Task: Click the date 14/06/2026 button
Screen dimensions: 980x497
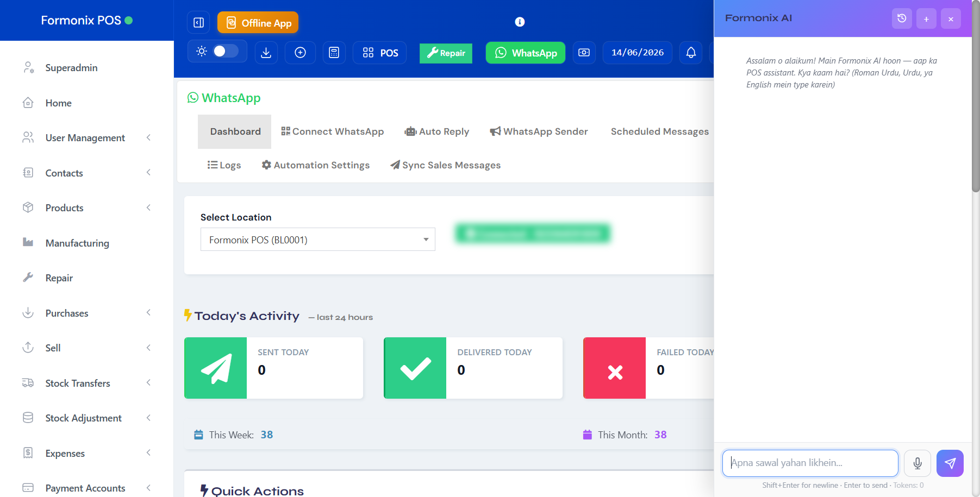Action: coord(638,53)
